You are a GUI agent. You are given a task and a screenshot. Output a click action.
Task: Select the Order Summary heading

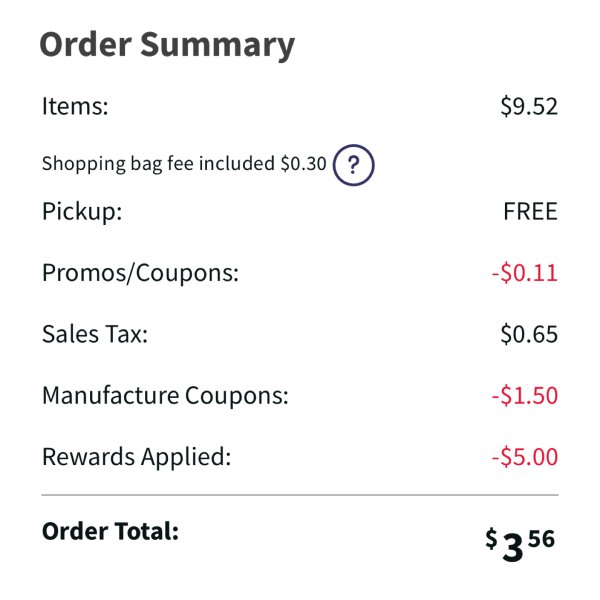[x=167, y=45]
